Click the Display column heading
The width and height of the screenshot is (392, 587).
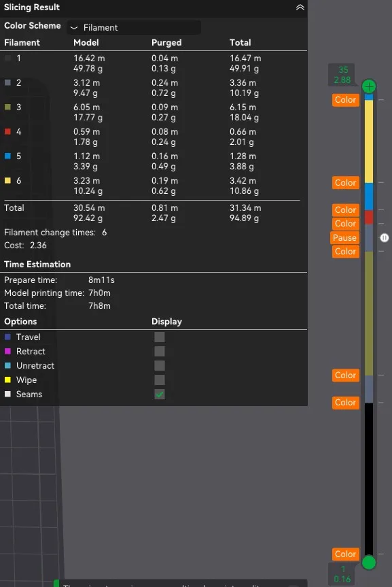click(x=166, y=322)
